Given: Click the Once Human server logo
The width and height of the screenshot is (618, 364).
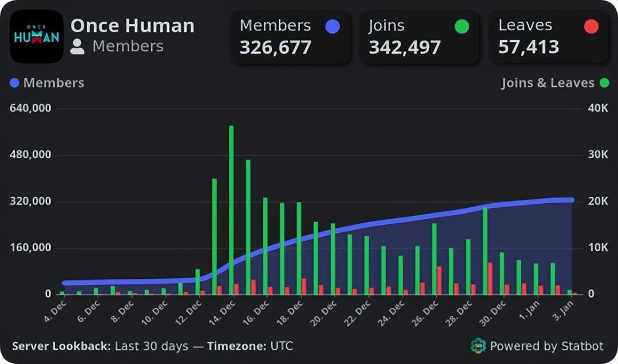Looking at the screenshot, I should coord(37,36).
